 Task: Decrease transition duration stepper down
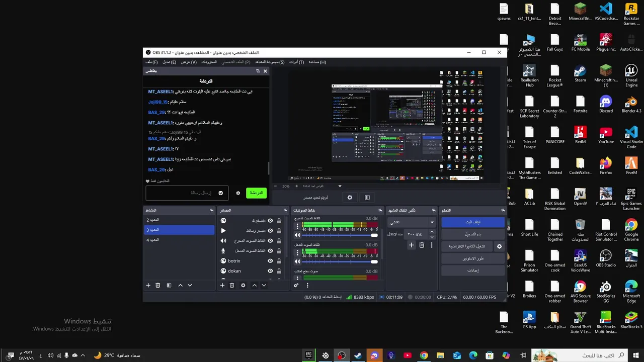point(432,236)
